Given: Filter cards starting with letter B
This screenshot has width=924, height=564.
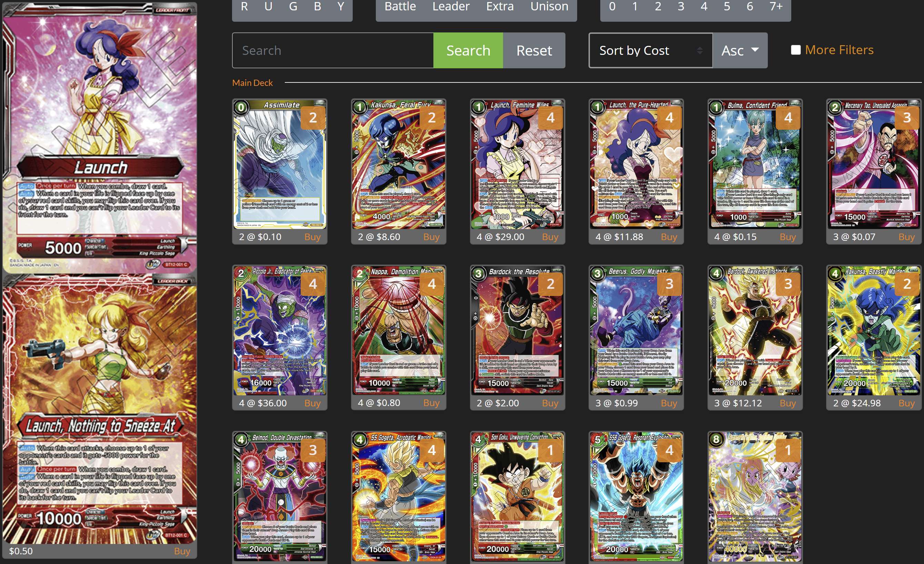Looking at the screenshot, I should tap(317, 6).
